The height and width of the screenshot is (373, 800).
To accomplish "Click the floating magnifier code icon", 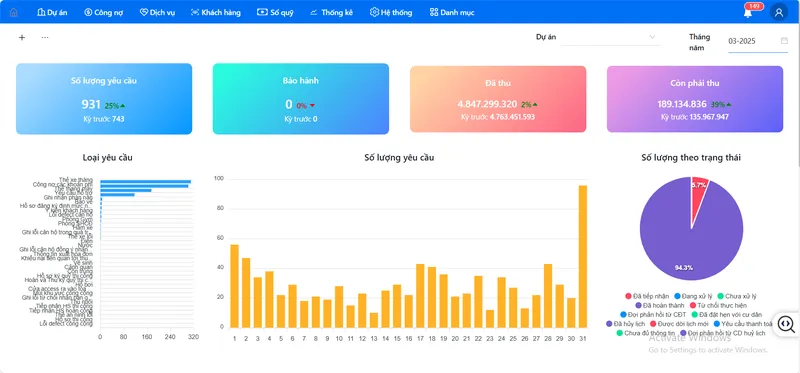I will pos(786,324).
